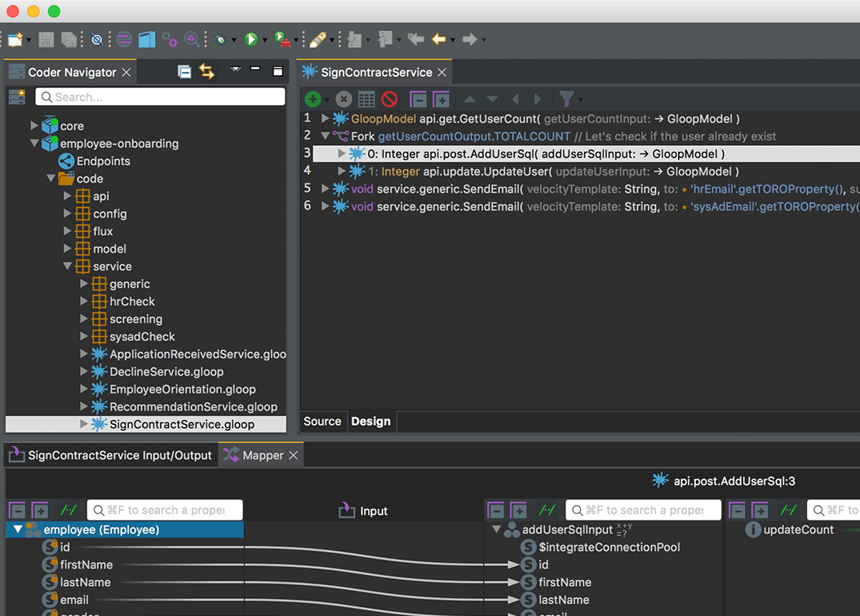Image resolution: width=860 pixels, height=616 pixels.
Task: Open Coder Navigator view menu dropdown
Action: 235,69
